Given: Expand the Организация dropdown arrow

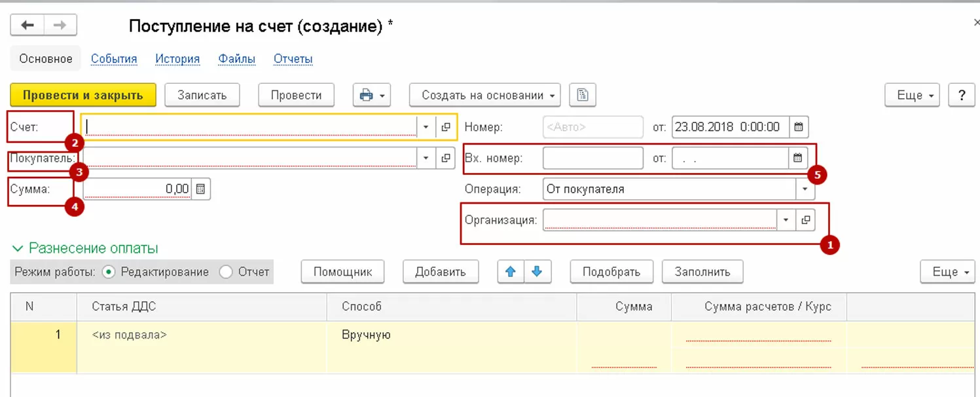Looking at the screenshot, I should tap(786, 220).
